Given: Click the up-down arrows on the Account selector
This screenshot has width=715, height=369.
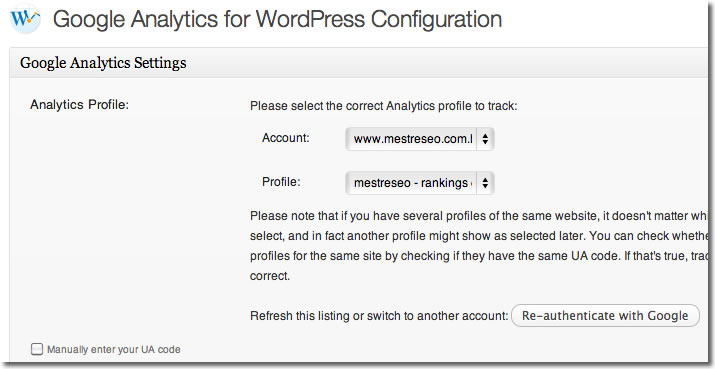Looking at the screenshot, I should [485, 139].
